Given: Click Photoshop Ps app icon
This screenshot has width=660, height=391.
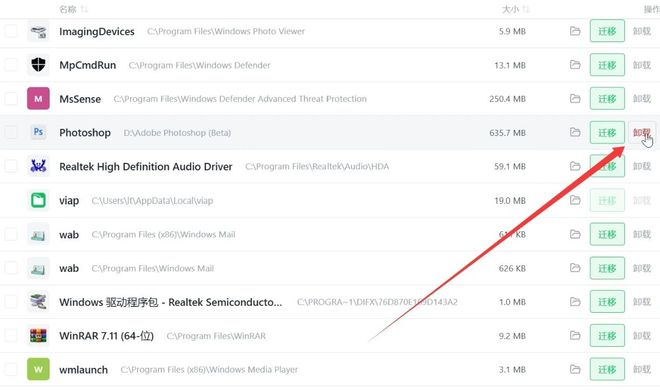Looking at the screenshot, I should pos(38,132).
